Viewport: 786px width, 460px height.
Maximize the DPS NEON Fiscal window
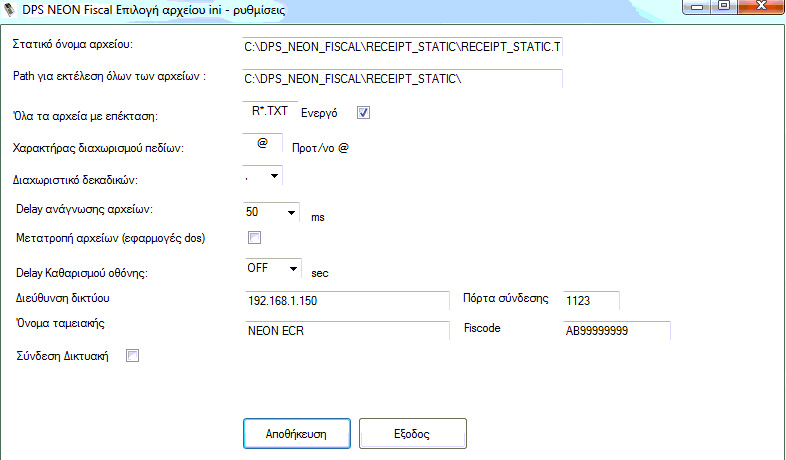pos(724,7)
